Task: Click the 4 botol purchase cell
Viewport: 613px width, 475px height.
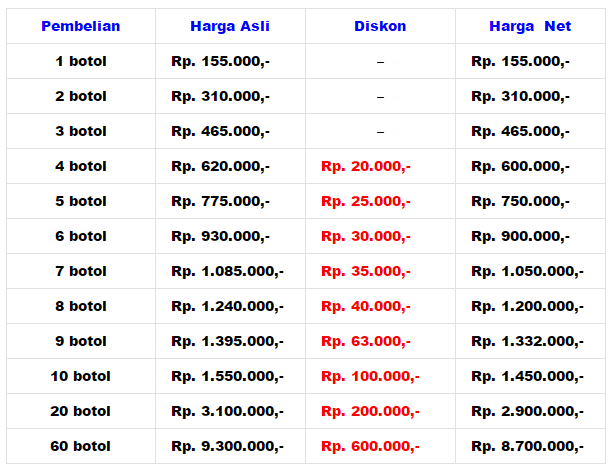Action: point(80,166)
